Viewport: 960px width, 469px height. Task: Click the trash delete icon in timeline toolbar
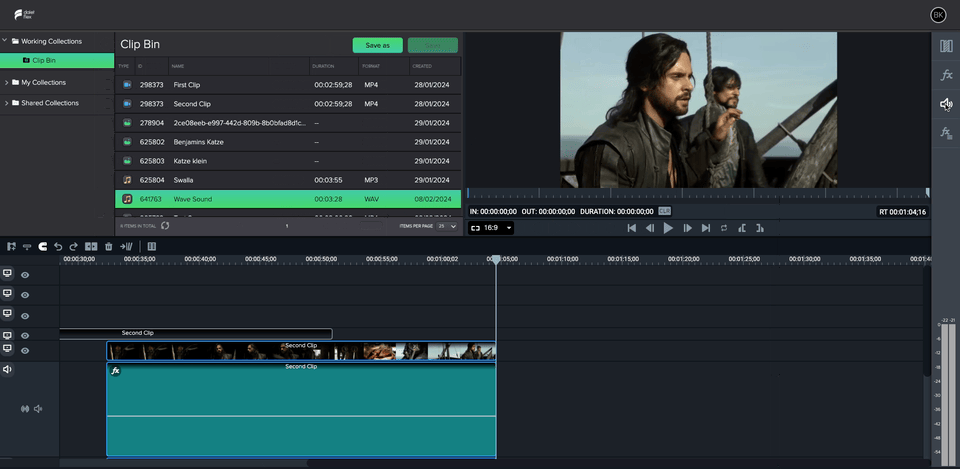108,246
